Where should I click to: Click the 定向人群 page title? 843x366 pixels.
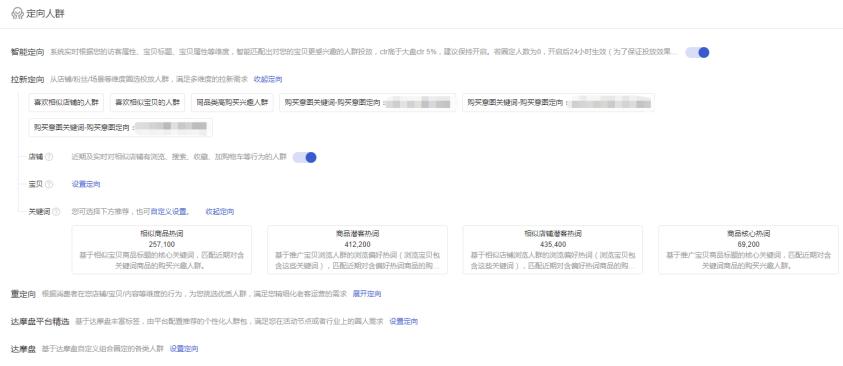tap(45, 14)
